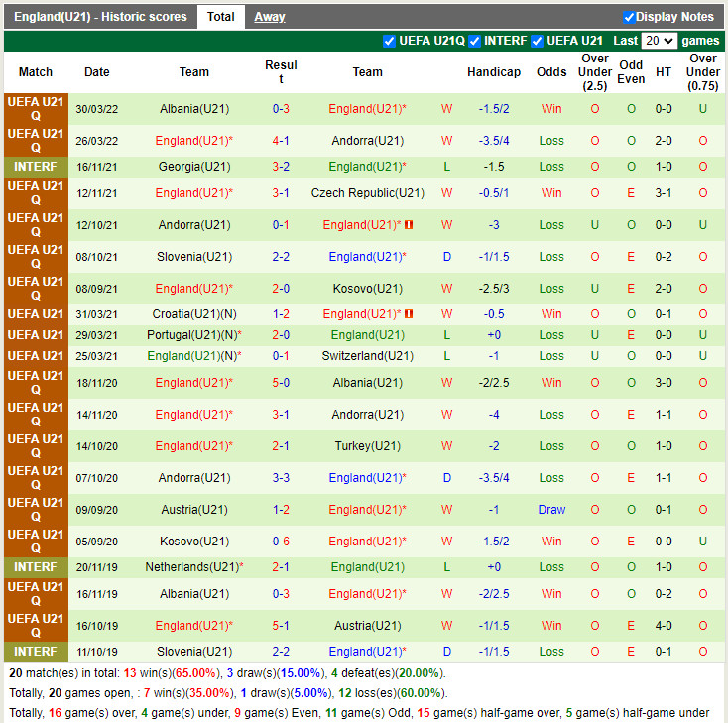Disable the INTERF filter checkbox

(x=474, y=41)
